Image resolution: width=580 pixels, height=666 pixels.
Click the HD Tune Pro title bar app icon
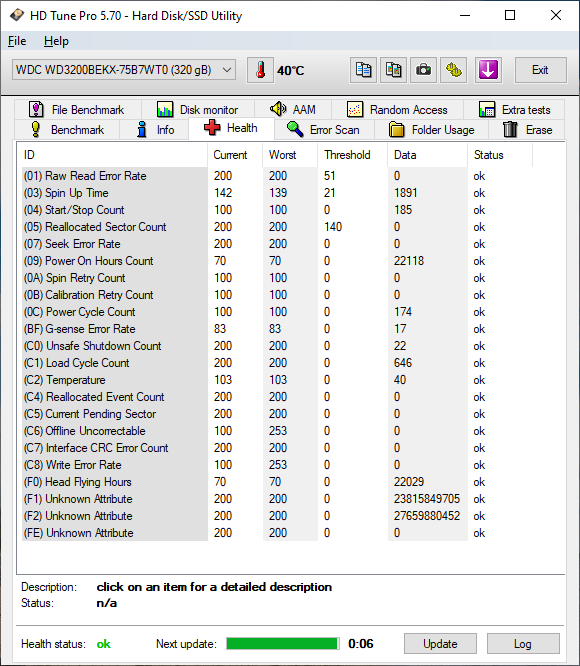point(17,16)
